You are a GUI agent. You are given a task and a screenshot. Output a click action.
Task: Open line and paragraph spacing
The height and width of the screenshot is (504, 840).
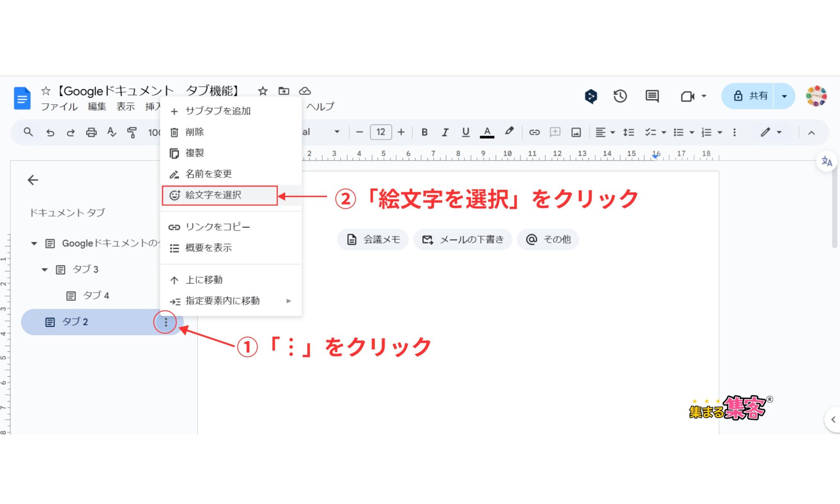(628, 132)
